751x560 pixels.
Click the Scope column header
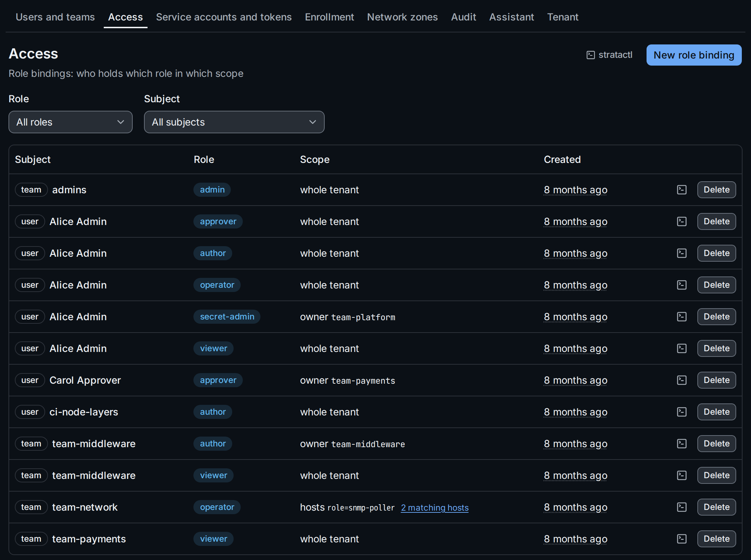tap(315, 159)
